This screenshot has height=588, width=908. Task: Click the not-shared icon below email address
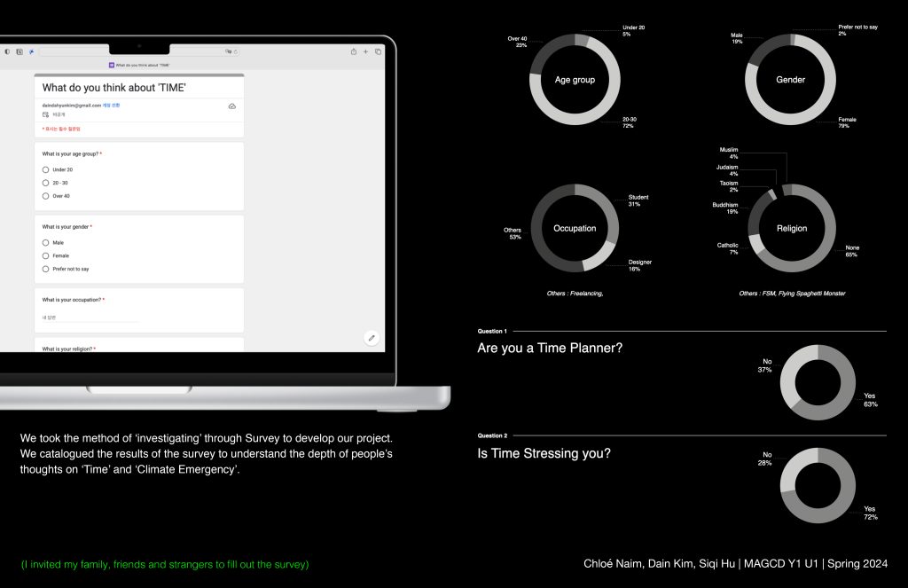click(x=46, y=114)
